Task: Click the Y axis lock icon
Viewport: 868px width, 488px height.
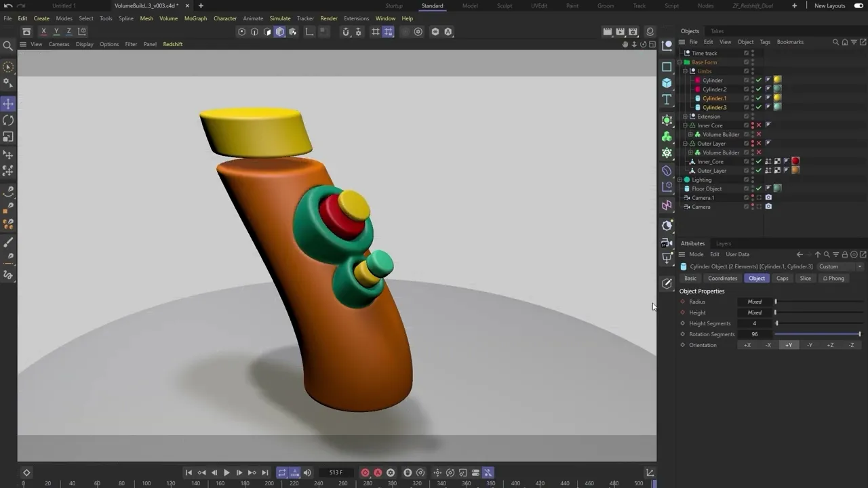Action: (56, 31)
